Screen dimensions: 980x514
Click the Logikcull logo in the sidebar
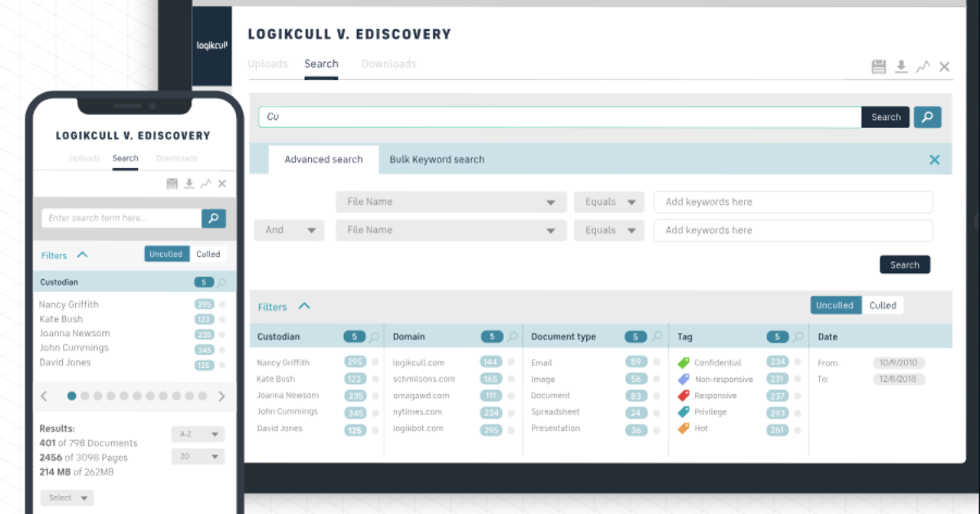[x=212, y=46]
